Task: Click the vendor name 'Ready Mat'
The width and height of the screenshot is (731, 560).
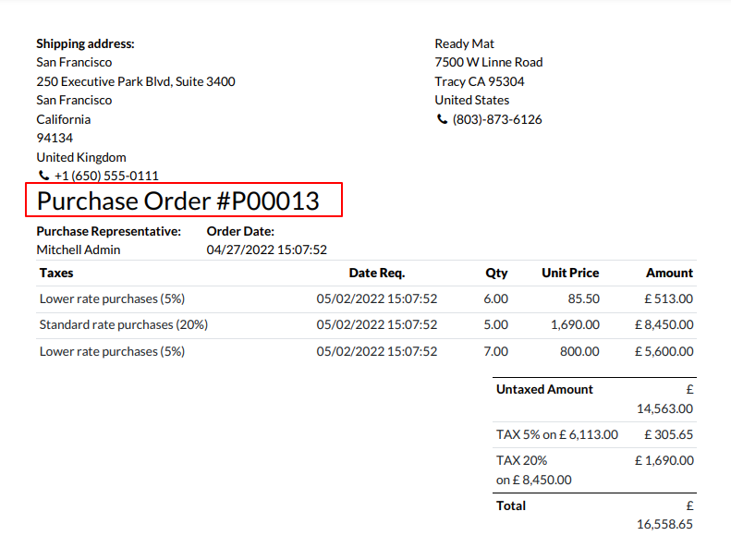Action: tap(464, 43)
